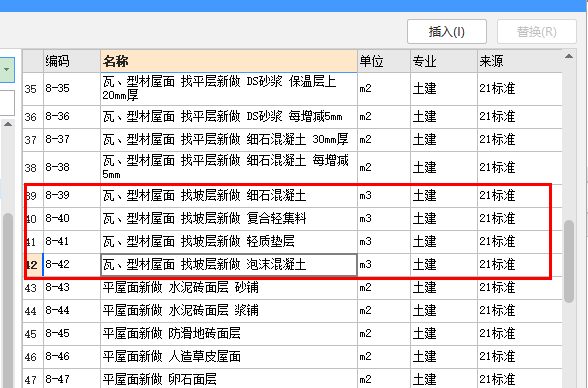Screen dimensions: 588x388
Task: Click name 找平层新做 DS砂浆 每增减5mm
Action: [229, 117]
